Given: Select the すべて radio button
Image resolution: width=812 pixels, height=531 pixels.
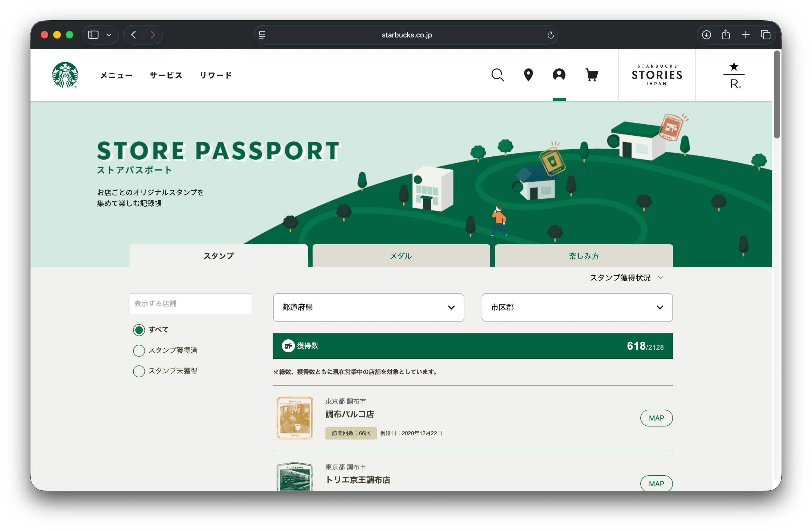Looking at the screenshot, I should [x=139, y=330].
